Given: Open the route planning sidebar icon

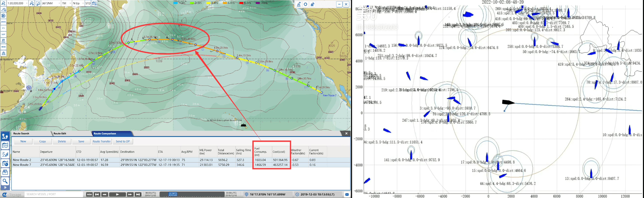Looking at the screenshot, I should [x=5, y=136].
